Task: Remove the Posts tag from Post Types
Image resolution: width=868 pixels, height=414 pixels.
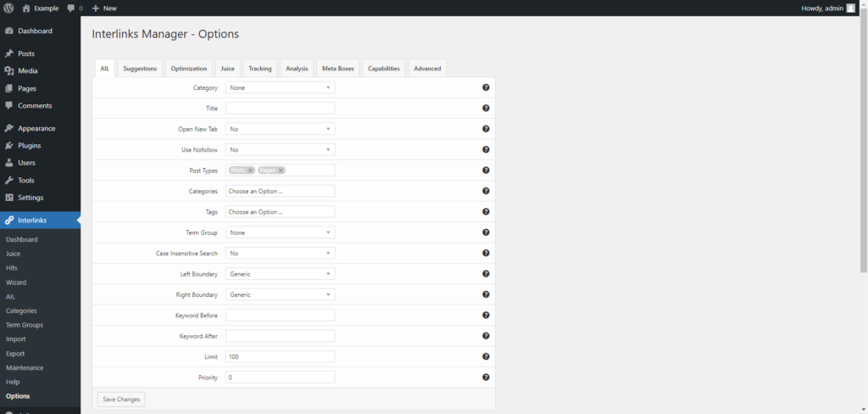Action: [x=250, y=171]
